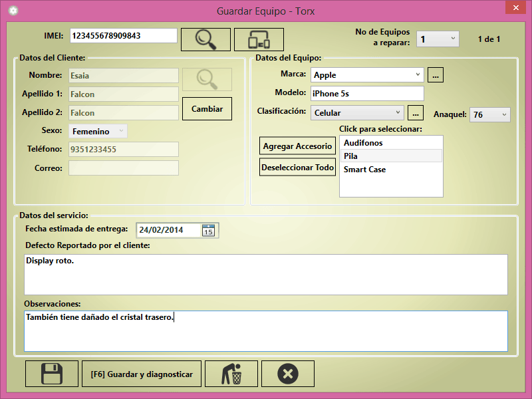
Task: Expand the Sexo Femenino dropdown
Action: (x=98, y=131)
